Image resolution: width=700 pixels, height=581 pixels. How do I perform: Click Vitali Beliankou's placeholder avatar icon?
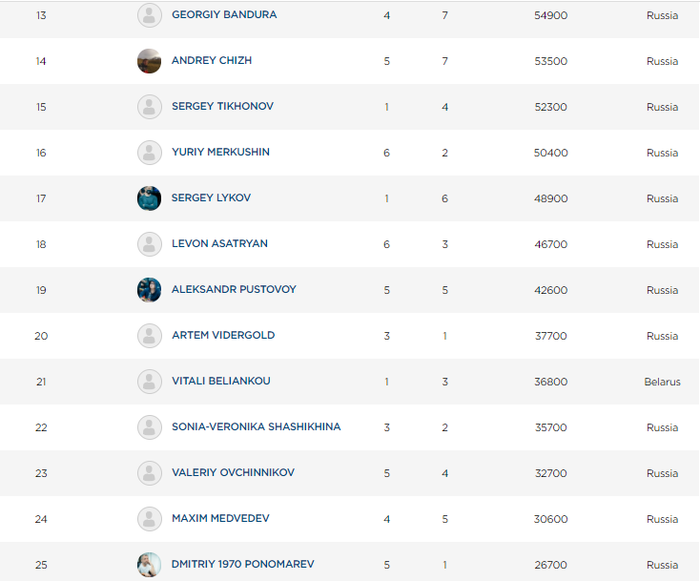[149, 381]
